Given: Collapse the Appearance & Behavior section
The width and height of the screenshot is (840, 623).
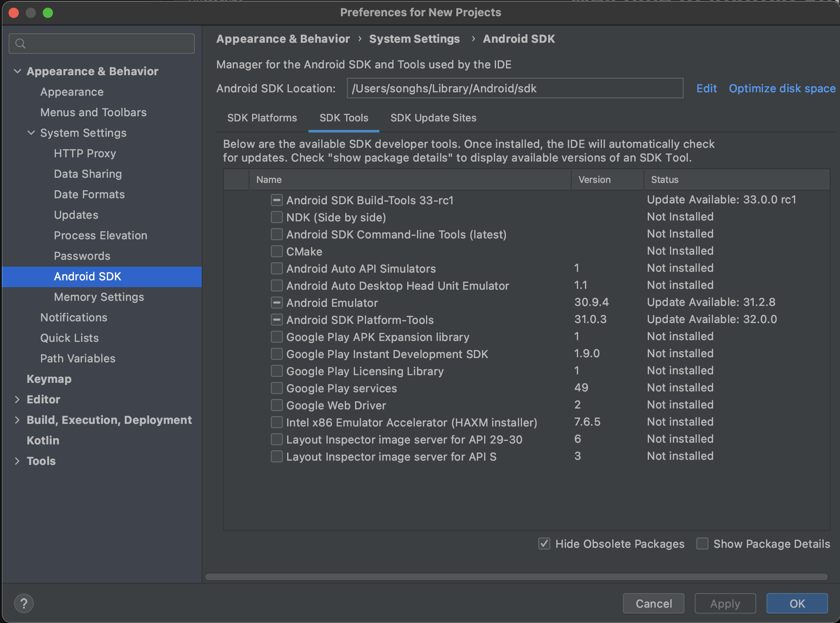Looking at the screenshot, I should click(x=18, y=71).
